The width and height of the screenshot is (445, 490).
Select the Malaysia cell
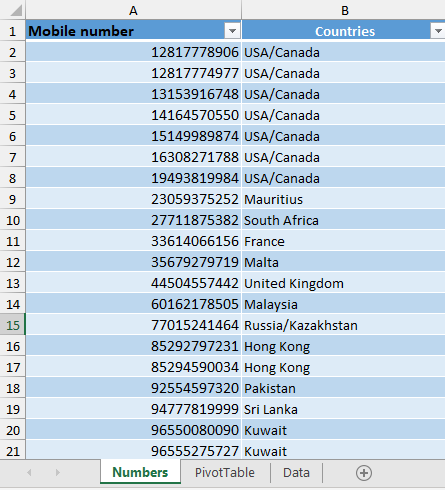[x=343, y=304]
